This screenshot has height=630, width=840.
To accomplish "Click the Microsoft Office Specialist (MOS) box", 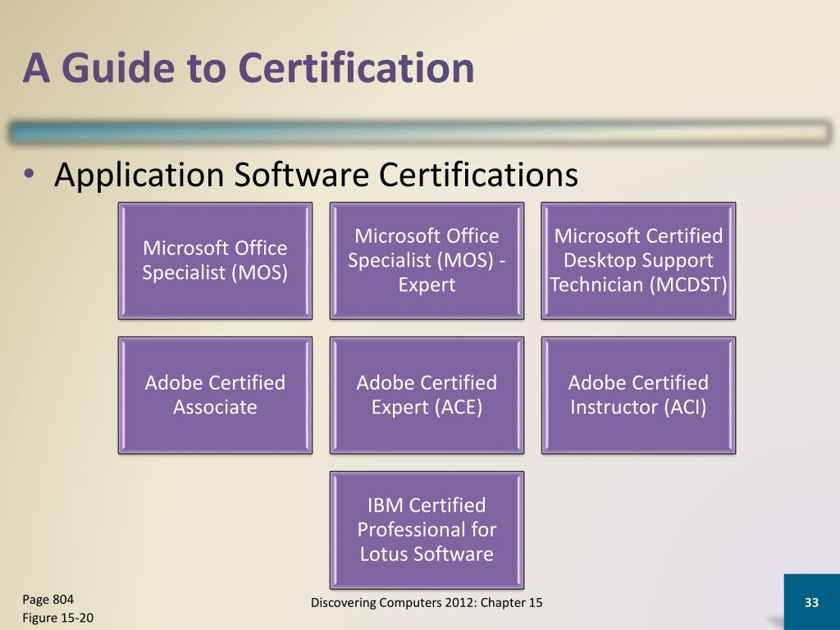I will [215, 260].
